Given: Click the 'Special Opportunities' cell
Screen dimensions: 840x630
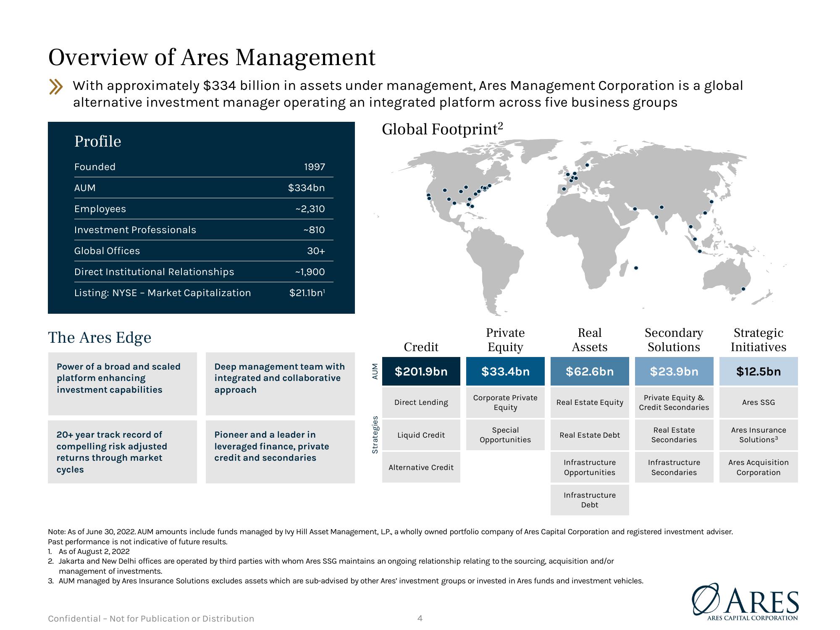Looking at the screenshot, I should coord(505,435).
